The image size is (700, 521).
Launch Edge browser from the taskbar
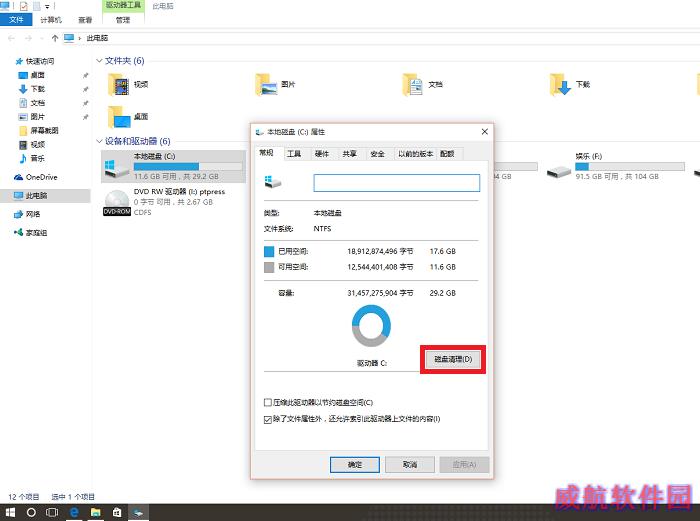point(74,512)
